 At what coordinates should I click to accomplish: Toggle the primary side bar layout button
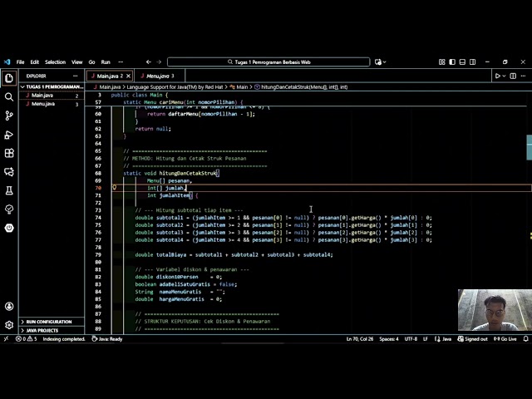(x=452, y=62)
